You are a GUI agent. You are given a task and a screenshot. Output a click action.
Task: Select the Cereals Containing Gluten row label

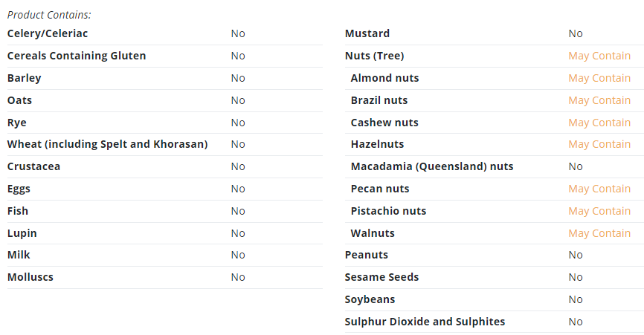77,56
